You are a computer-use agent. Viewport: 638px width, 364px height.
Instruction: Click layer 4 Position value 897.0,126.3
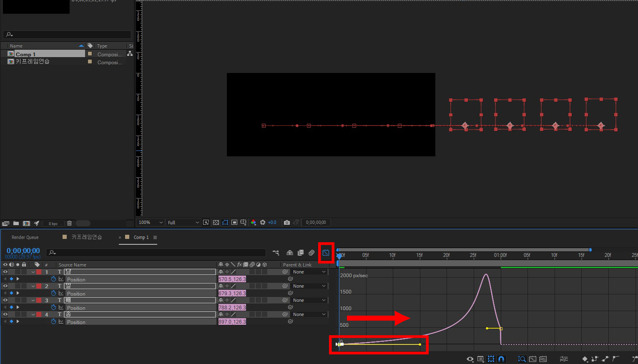(232, 321)
